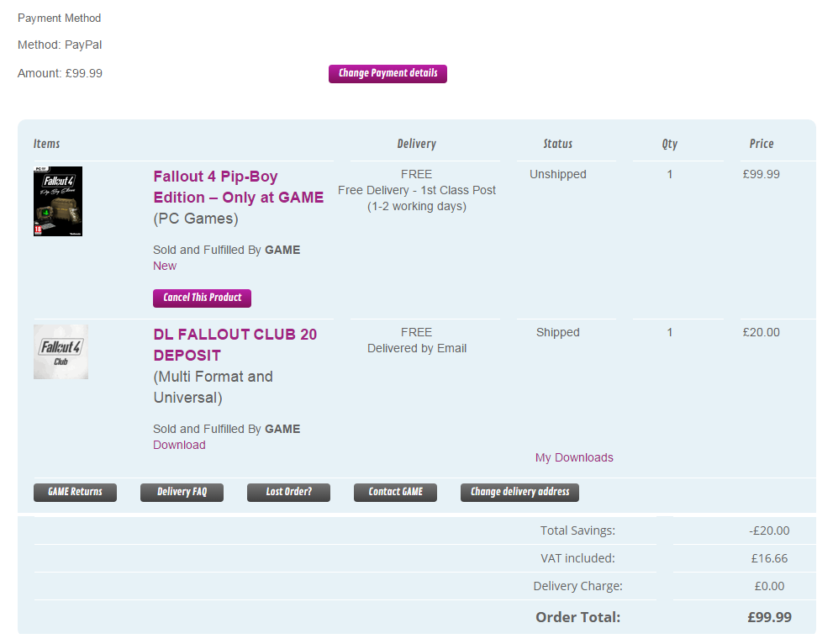Click the Lost Order? button
Image resolution: width=833 pixels, height=644 pixels.
288,492
